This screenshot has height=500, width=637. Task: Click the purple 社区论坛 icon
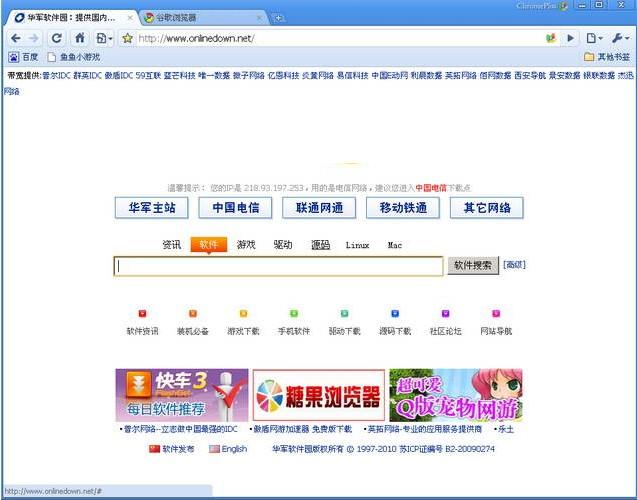pyautogui.click(x=446, y=314)
